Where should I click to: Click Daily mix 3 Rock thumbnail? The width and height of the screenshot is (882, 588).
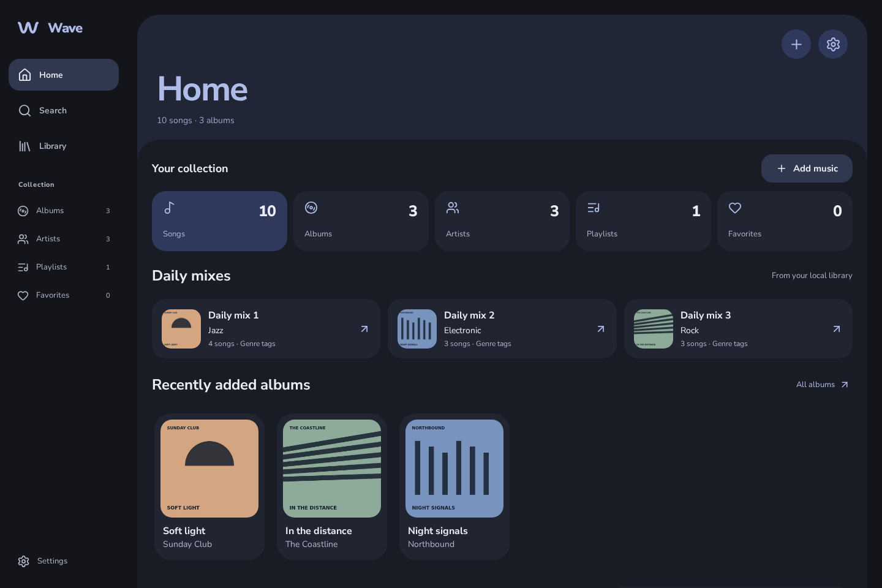pos(654,329)
